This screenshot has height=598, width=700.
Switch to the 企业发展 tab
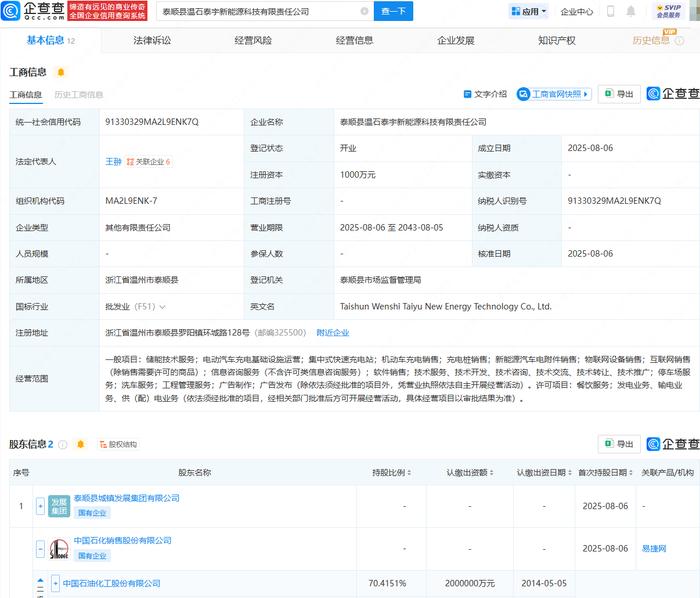456,41
